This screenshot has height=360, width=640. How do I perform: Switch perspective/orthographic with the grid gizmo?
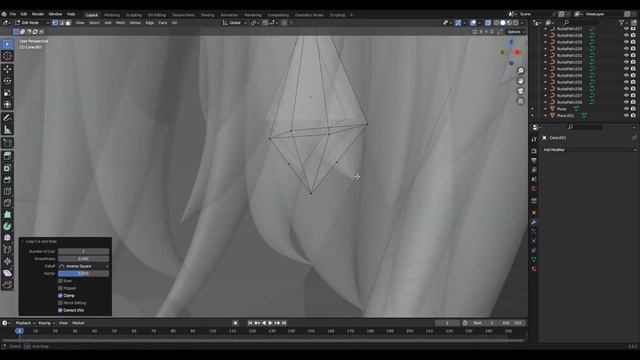tap(520, 101)
